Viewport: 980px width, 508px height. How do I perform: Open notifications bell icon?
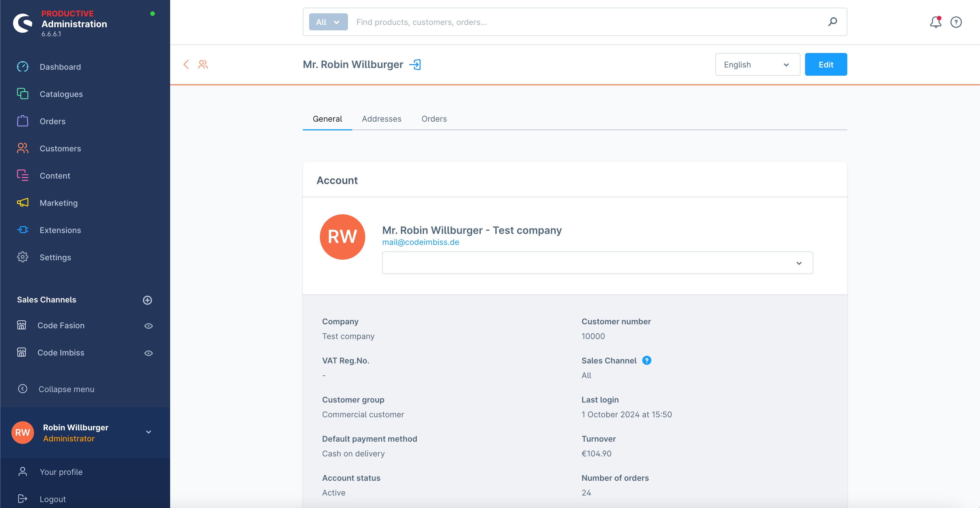point(935,22)
